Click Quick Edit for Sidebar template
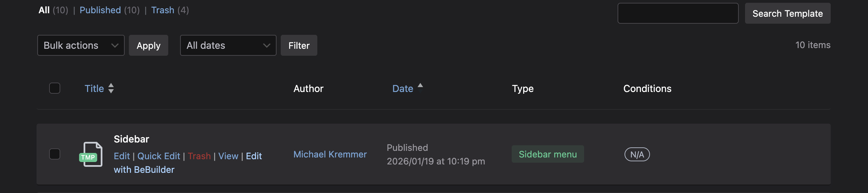 158,156
